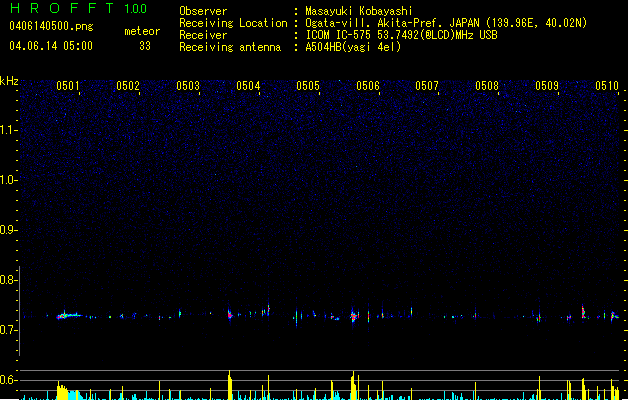Click the wide yellow intensity block after 0501

[x=63, y=391]
